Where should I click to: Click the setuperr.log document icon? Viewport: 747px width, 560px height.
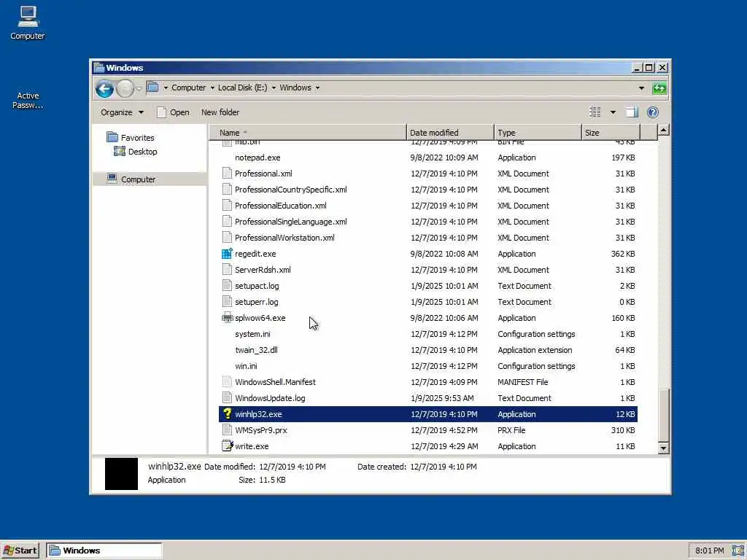[x=228, y=302]
